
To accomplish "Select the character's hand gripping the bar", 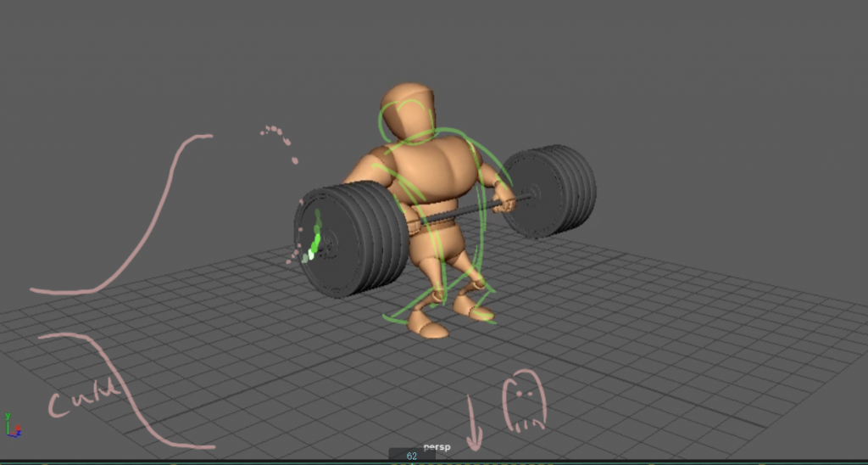I will pyautogui.click(x=505, y=204).
